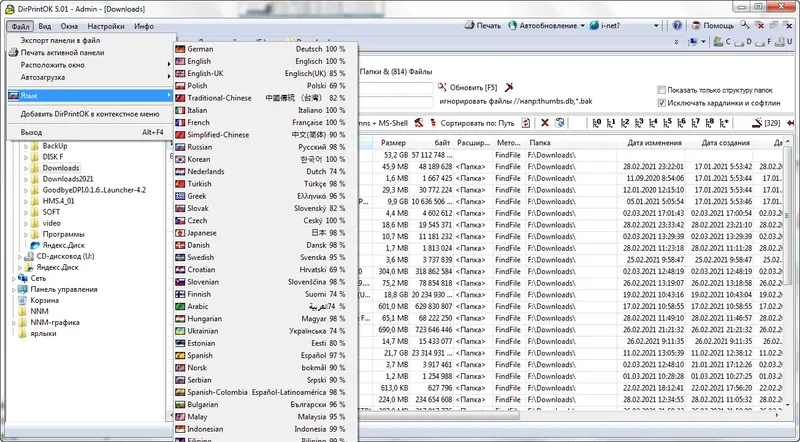Choose Экспорт панели в файл
This screenshot has height=442, width=800.
click(x=92, y=40)
